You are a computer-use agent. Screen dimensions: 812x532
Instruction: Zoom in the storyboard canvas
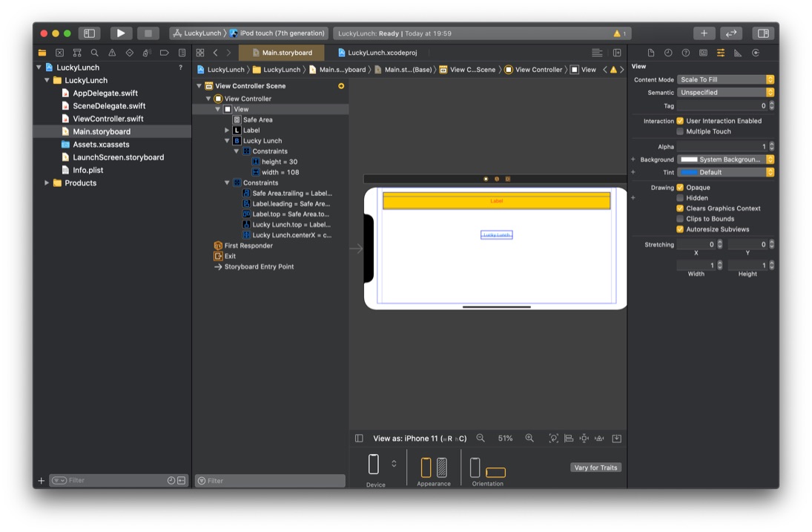pos(529,439)
